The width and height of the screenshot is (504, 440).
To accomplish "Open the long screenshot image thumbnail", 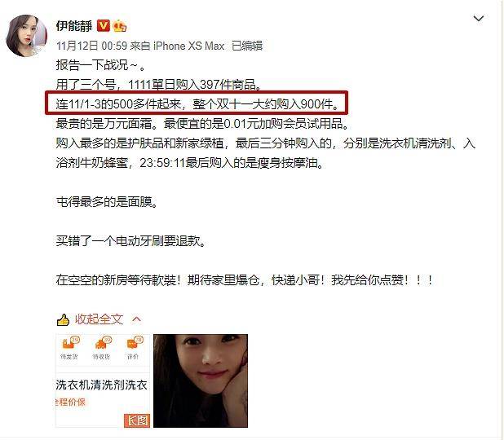I will (x=103, y=381).
